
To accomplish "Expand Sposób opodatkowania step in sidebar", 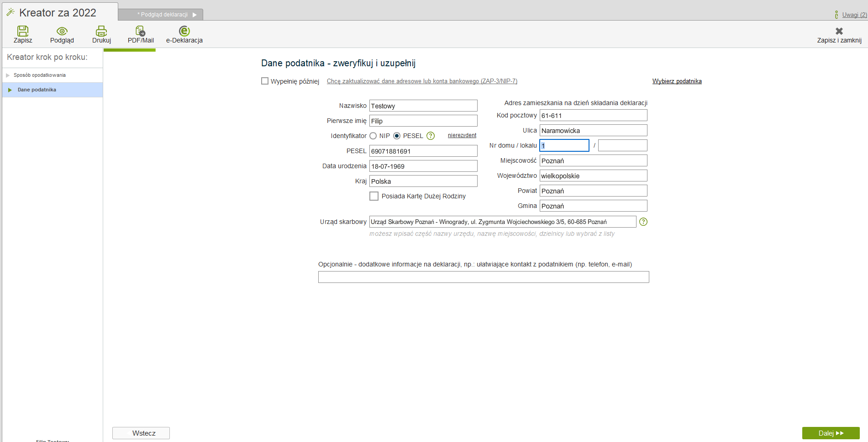I will 39,75.
